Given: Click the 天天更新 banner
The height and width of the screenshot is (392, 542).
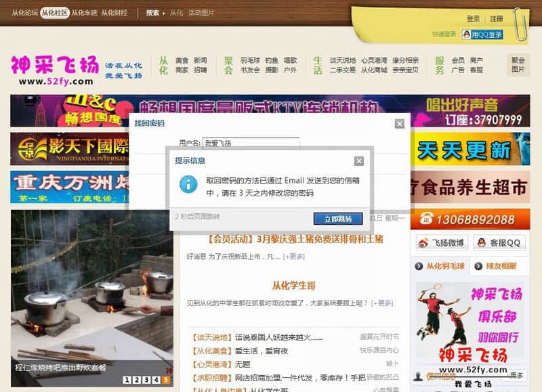Looking at the screenshot, I should [x=470, y=149].
